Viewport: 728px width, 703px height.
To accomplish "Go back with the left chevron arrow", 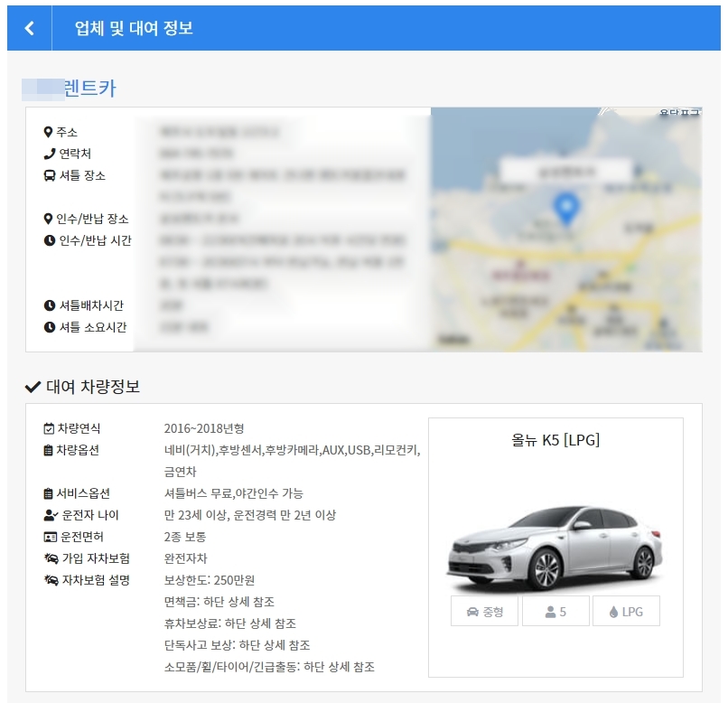I will [x=29, y=28].
